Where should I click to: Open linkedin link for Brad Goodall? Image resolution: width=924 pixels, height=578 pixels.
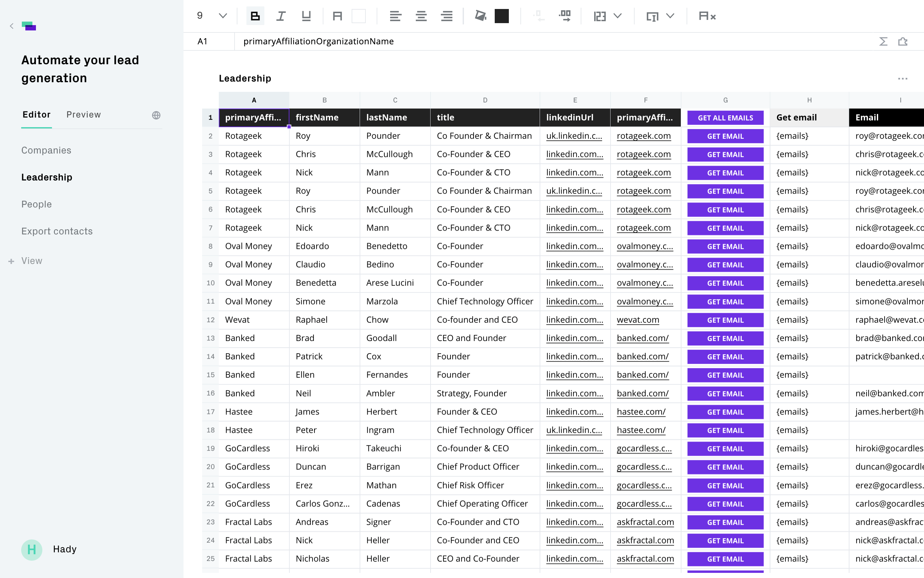click(x=575, y=338)
